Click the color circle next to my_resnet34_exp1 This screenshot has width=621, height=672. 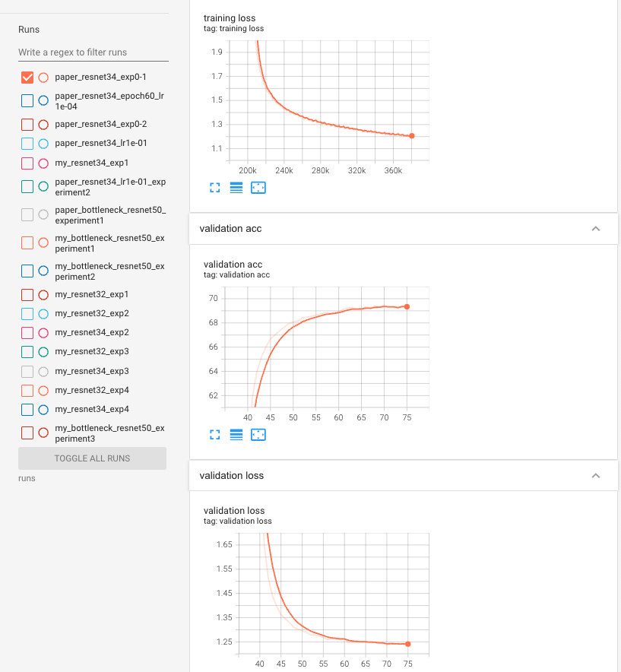[43, 162]
